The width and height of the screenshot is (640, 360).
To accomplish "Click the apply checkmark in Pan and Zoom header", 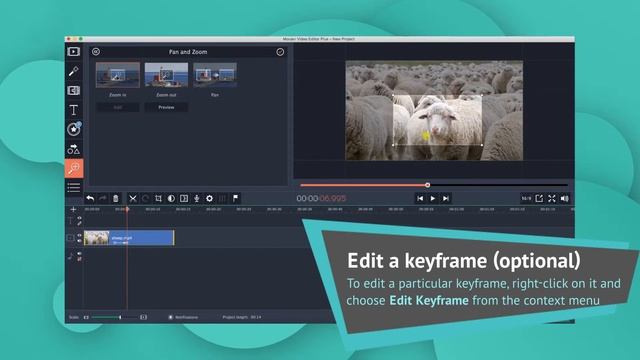I will [x=280, y=52].
